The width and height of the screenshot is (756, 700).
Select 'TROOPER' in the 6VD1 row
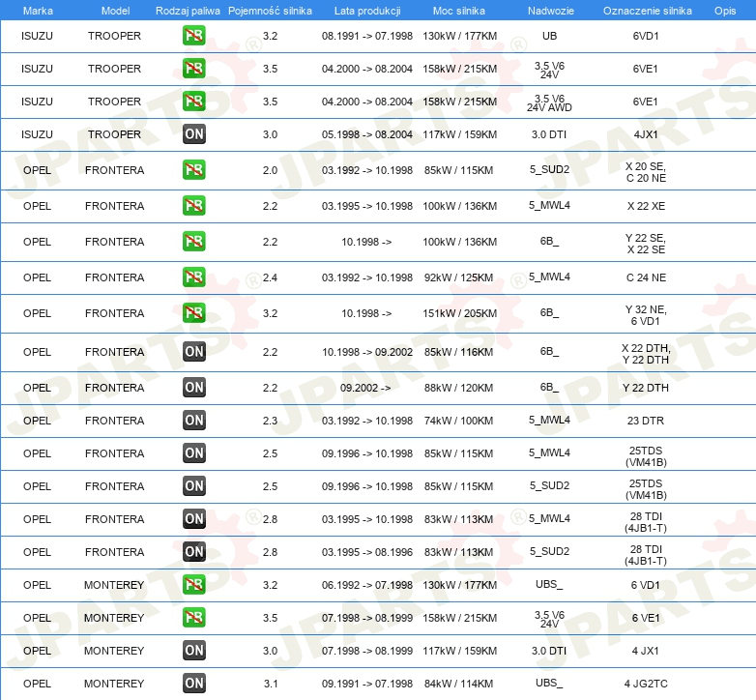tap(114, 36)
